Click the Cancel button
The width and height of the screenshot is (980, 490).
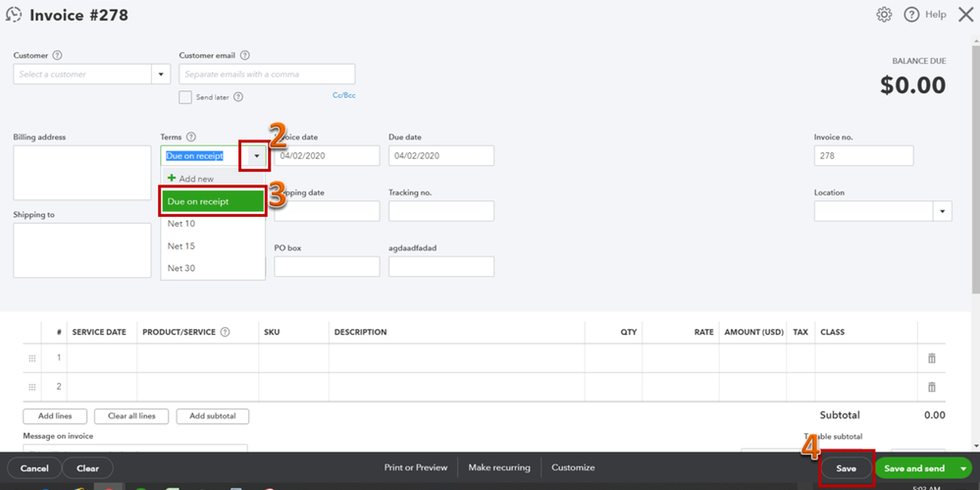(34, 468)
